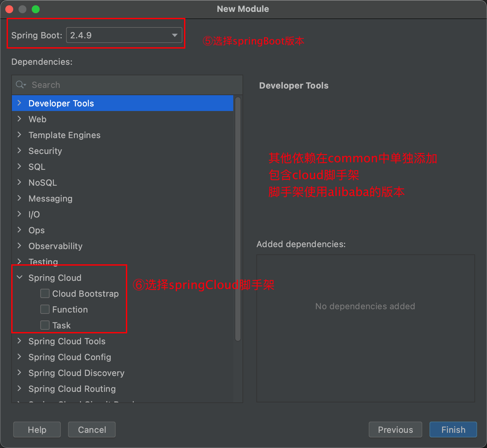The width and height of the screenshot is (487, 448).
Task: Expand the Web dependency category
Action: (x=19, y=119)
